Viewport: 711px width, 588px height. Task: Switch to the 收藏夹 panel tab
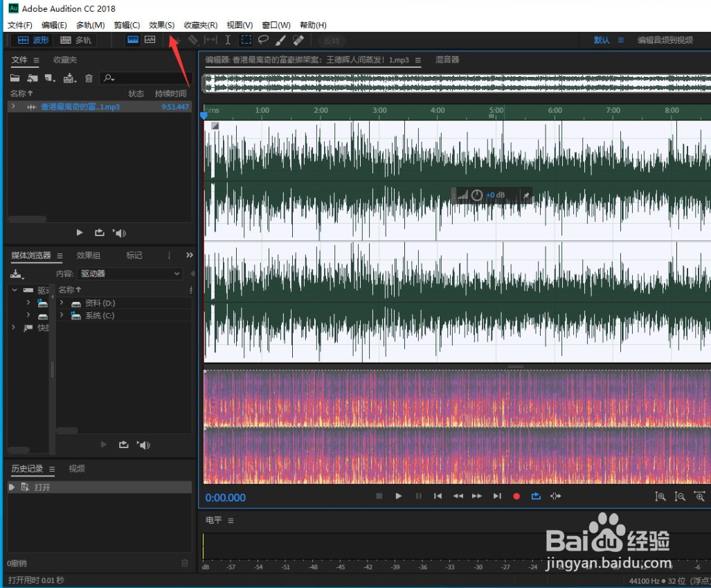[x=65, y=60]
